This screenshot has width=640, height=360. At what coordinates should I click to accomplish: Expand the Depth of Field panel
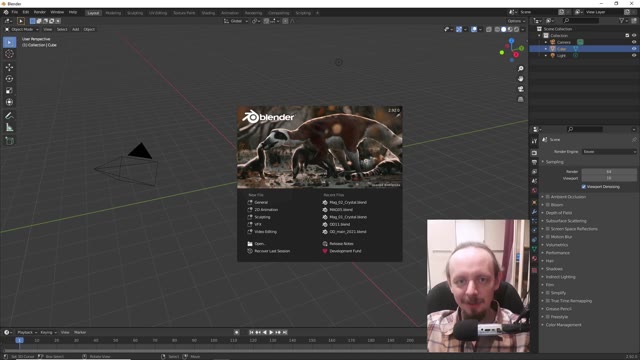(559, 213)
